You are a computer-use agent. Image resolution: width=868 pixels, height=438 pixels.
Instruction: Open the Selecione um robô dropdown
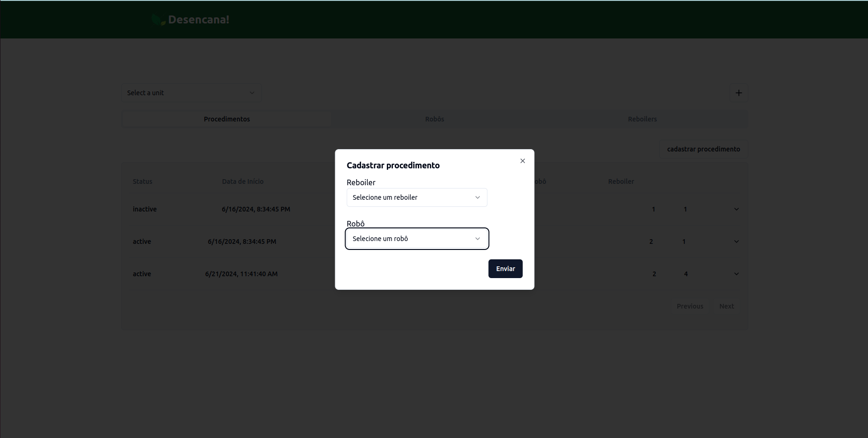point(417,239)
